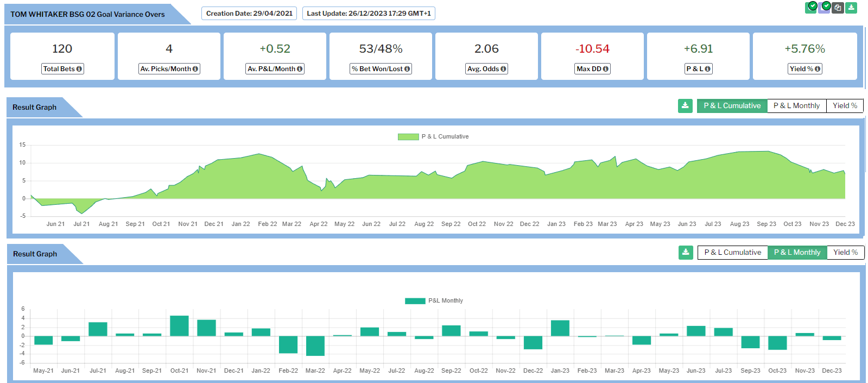868x383 pixels.
Task: Click the +6.91 P&L value
Action: click(x=699, y=49)
